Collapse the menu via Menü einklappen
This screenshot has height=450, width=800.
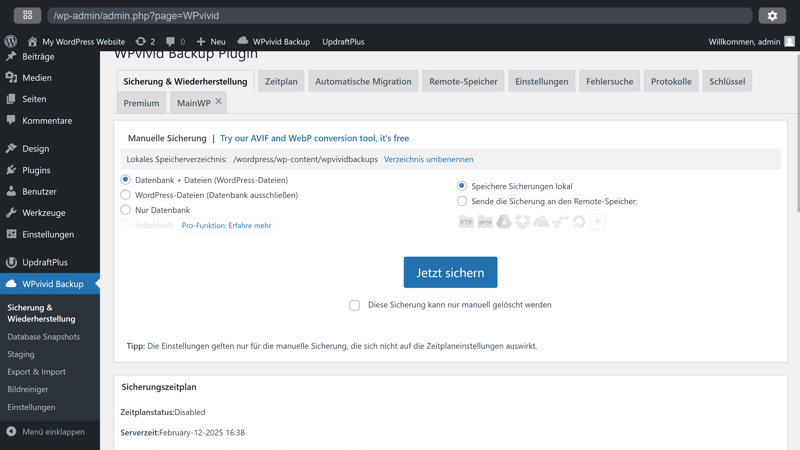click(46, 432)
